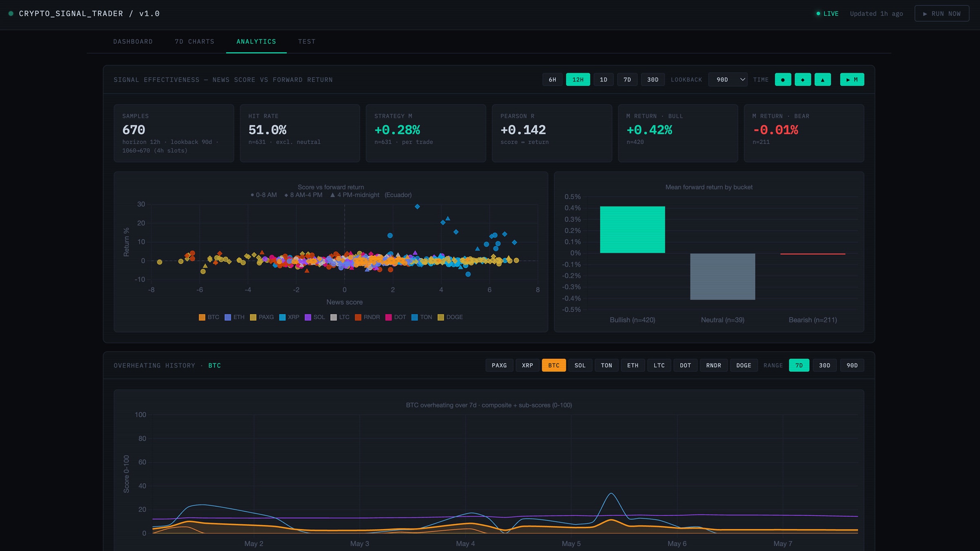The width and height of the screenshot is (980, 551).
Task: Click the green status dot beside app title
Action: coord(11,13)
